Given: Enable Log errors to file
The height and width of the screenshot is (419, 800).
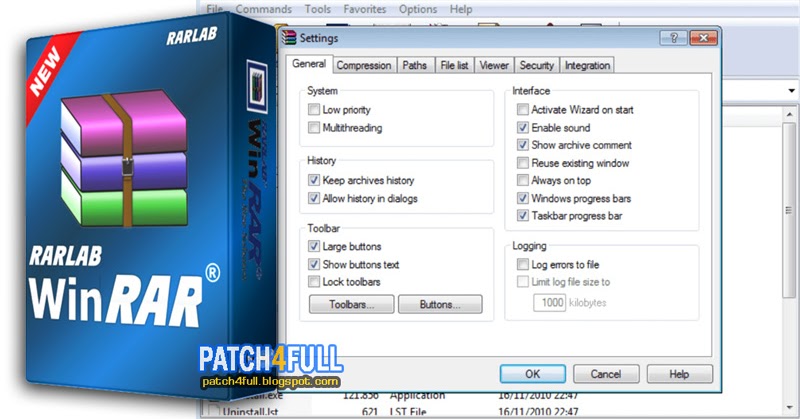Looking at the screenshot, I should 522,264.
